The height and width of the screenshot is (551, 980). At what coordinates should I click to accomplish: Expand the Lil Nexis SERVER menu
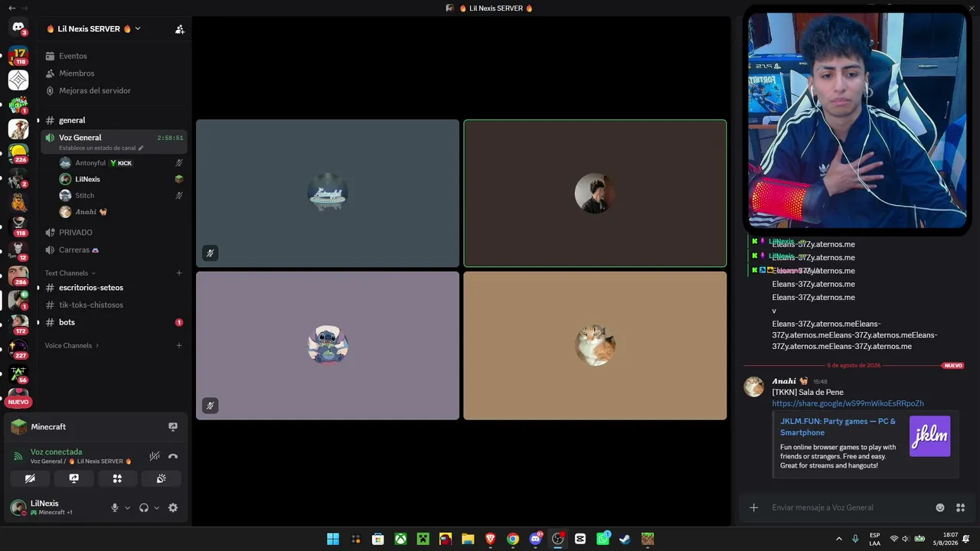pos(93,29)
